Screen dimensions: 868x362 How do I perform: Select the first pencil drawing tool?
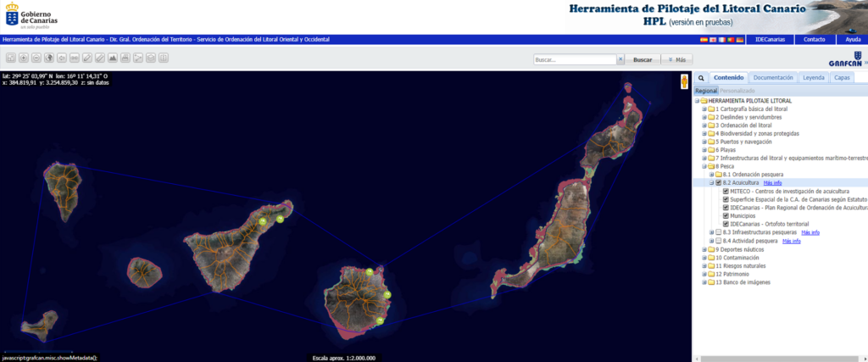pyautogui.click(x=87, y=58)
